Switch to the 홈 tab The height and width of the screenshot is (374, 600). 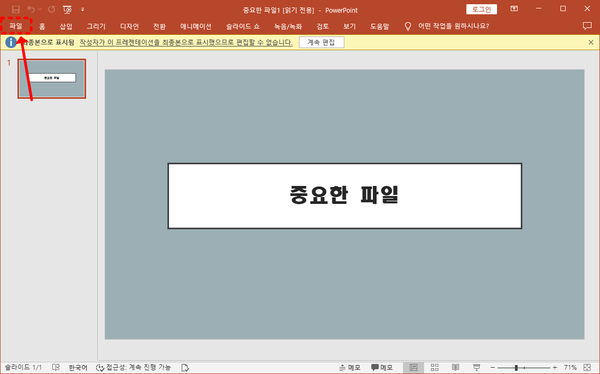tap(42, 26)
